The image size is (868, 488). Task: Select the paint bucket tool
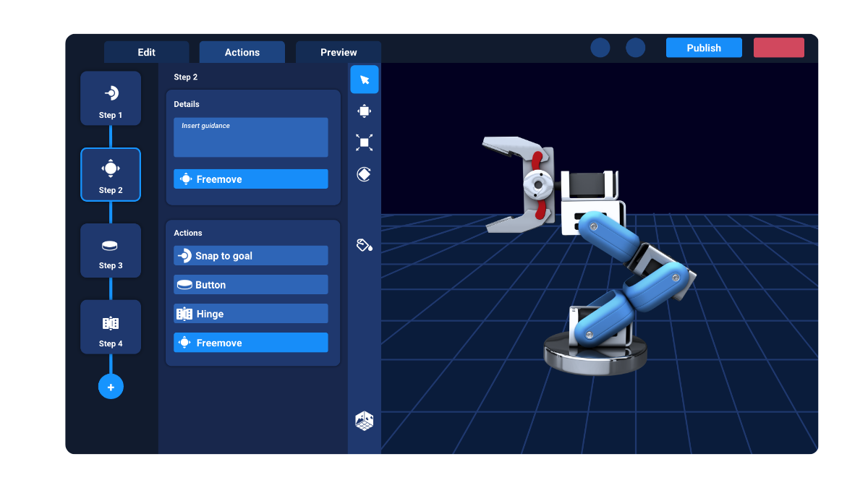point(365,245)
